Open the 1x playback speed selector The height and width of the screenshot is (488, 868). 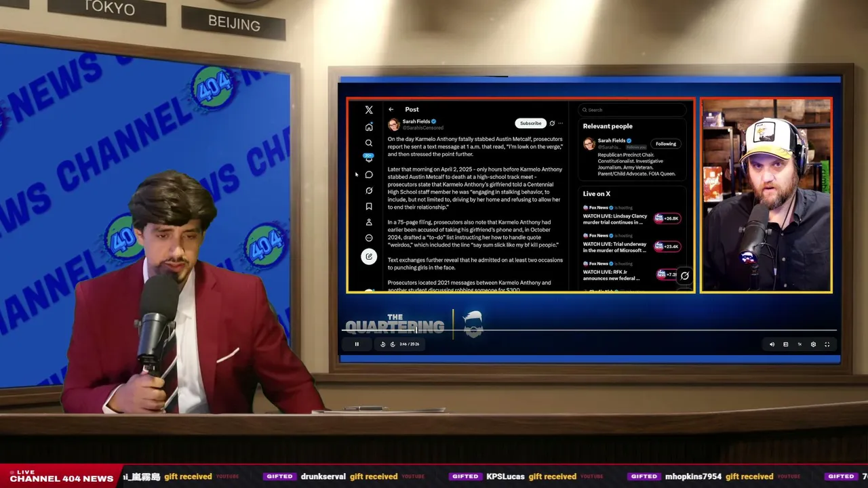click(800, 344)
